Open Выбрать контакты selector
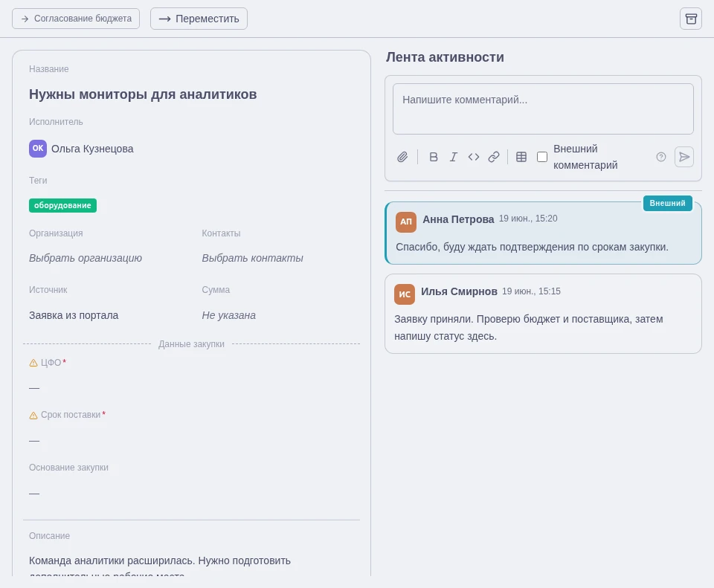This screenshot has width=714, height=588. (x=252, y=258)
